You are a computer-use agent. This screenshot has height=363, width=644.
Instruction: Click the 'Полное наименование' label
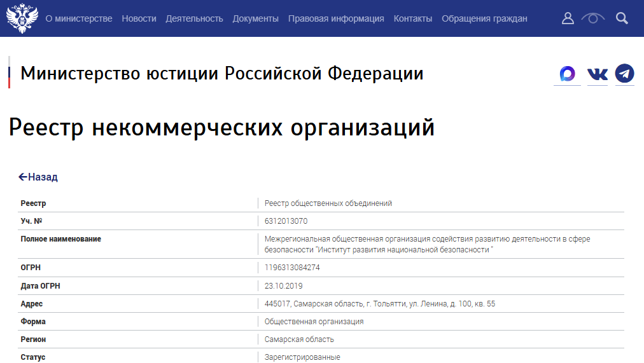[61, 239]
